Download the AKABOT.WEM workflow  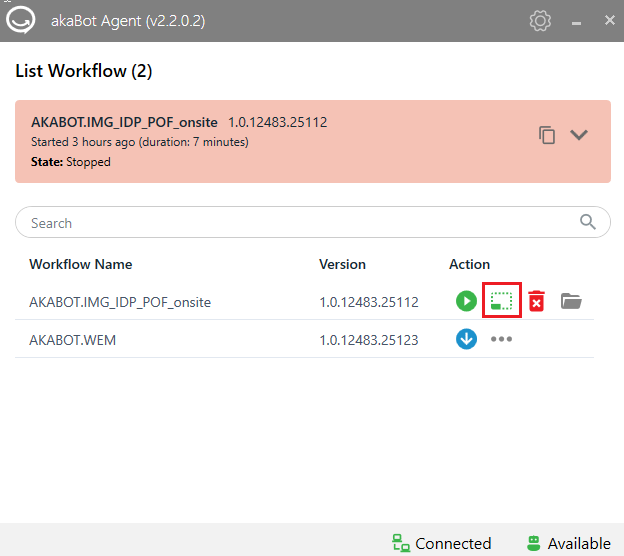tap(466, 339)
